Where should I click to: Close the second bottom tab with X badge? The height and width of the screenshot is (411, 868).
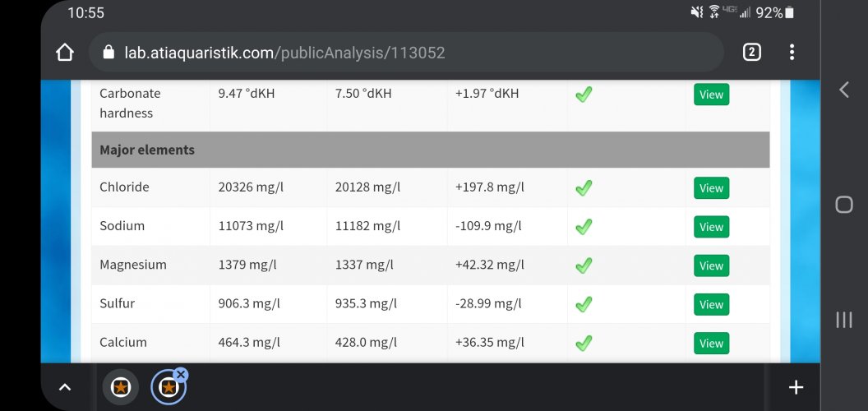pyautogui.click(x=181, y=375)
